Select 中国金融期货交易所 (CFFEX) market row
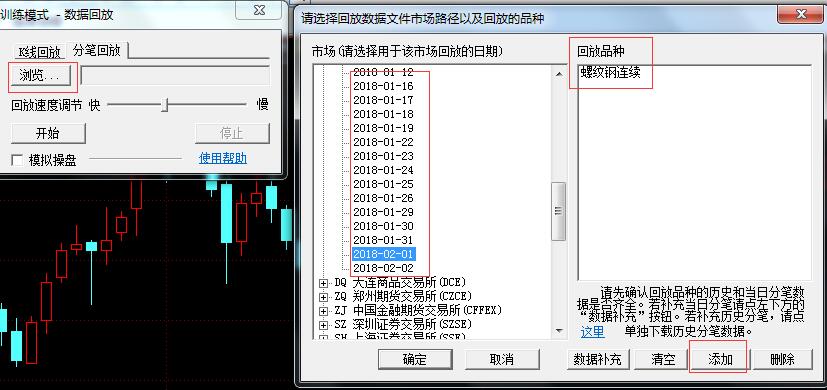The image size is (827, 390). click(418, 310)
